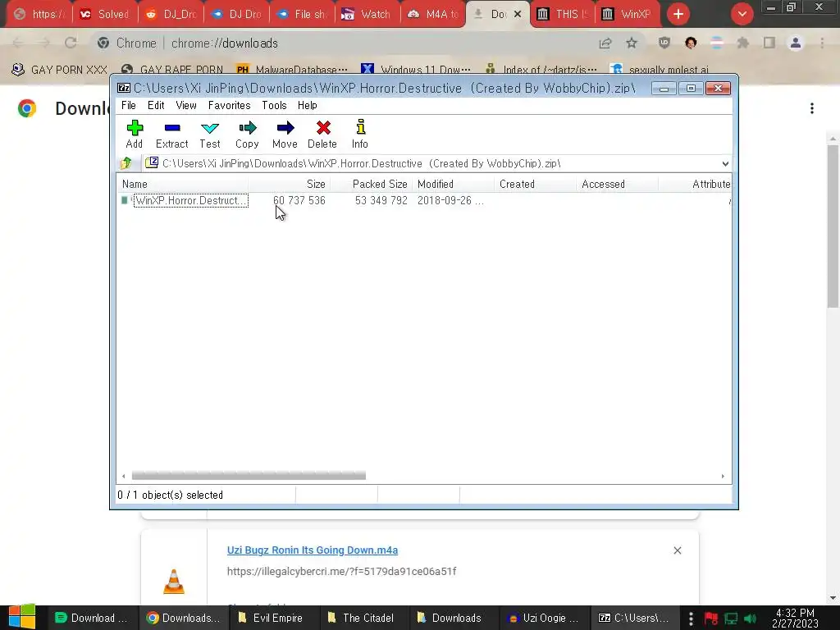Sort the list by Name column
Screen dimensions: 840x630
tap(183, 185)
